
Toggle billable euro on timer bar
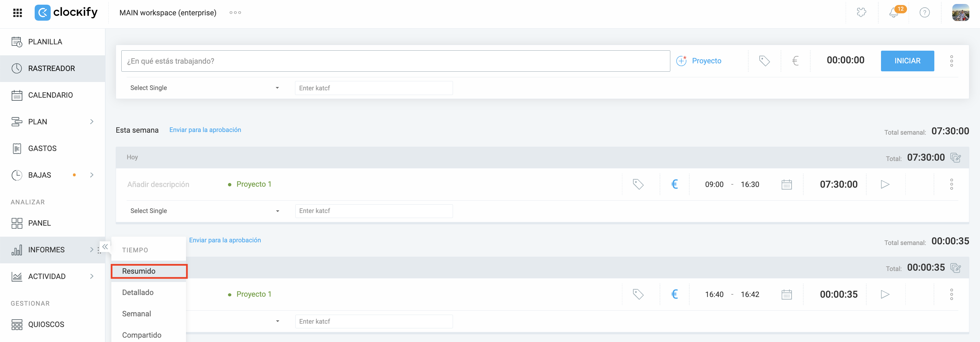coord(795,61)
